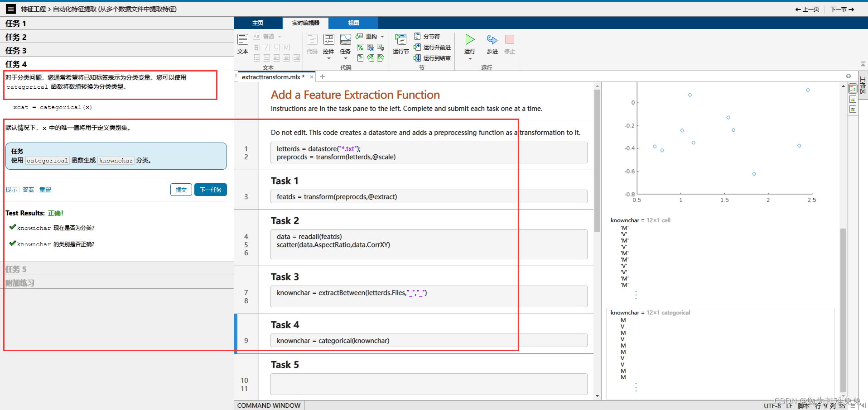868x410 pixels.
Task: Go to 下一任务 next task
Action: coord(211,190)
